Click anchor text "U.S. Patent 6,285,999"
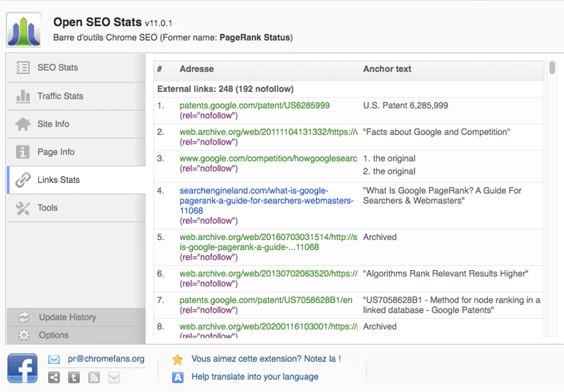The image size is (564, 392). click(x=406, y=105)
